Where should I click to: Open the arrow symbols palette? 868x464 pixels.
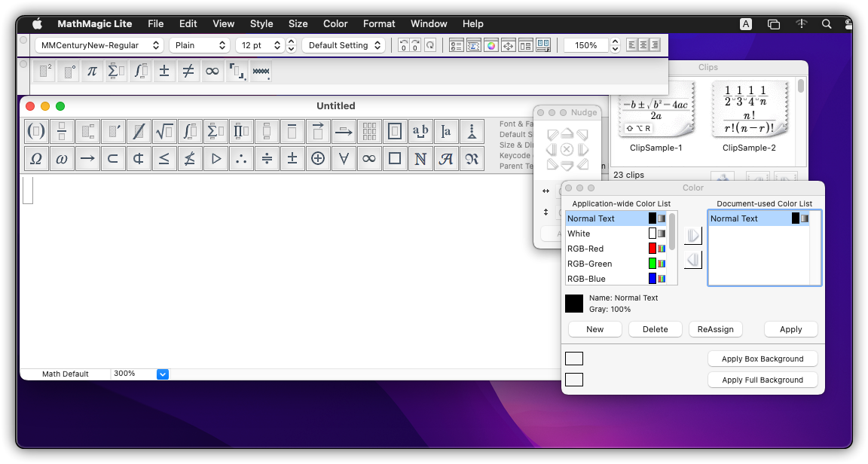[87, 159]
